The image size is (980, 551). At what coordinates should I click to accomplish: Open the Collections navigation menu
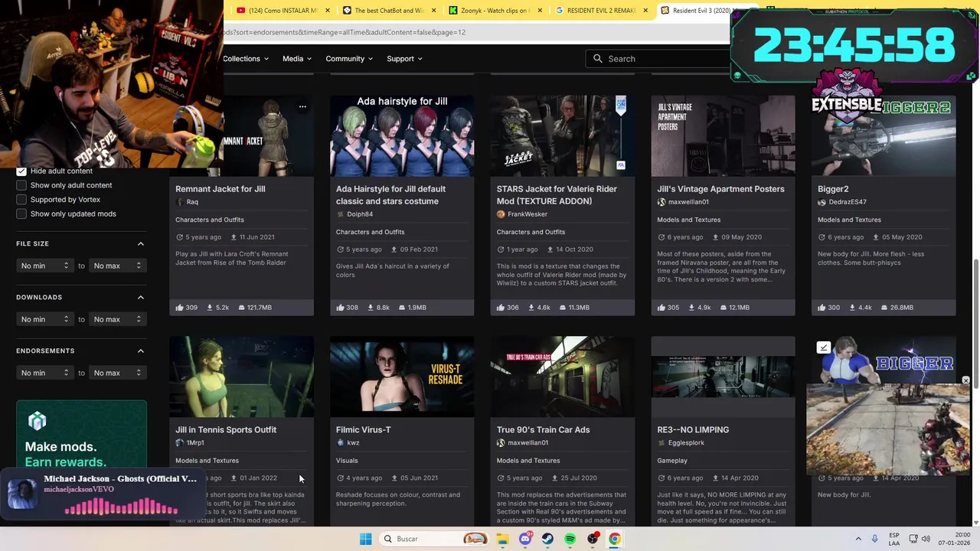click(246, 59)
